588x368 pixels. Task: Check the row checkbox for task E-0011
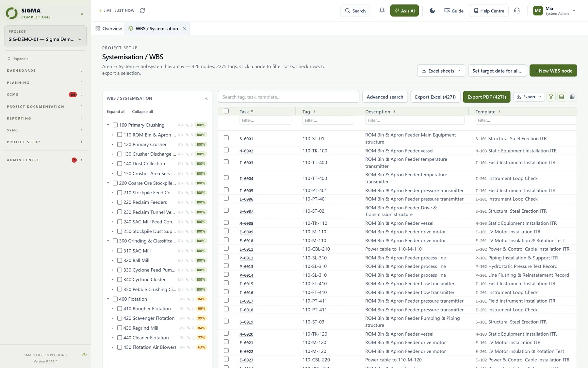click(x=226, y=248)
